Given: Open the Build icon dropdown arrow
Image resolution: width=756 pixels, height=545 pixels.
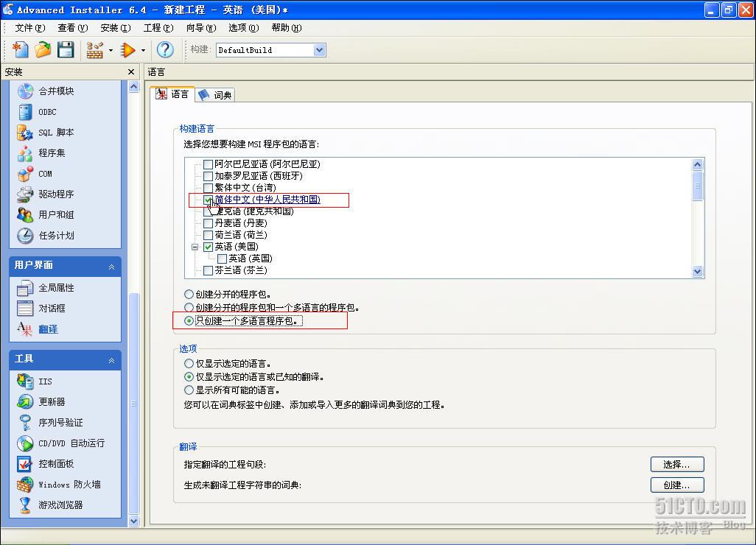Looking at the screenshot, I should [111, 50].
